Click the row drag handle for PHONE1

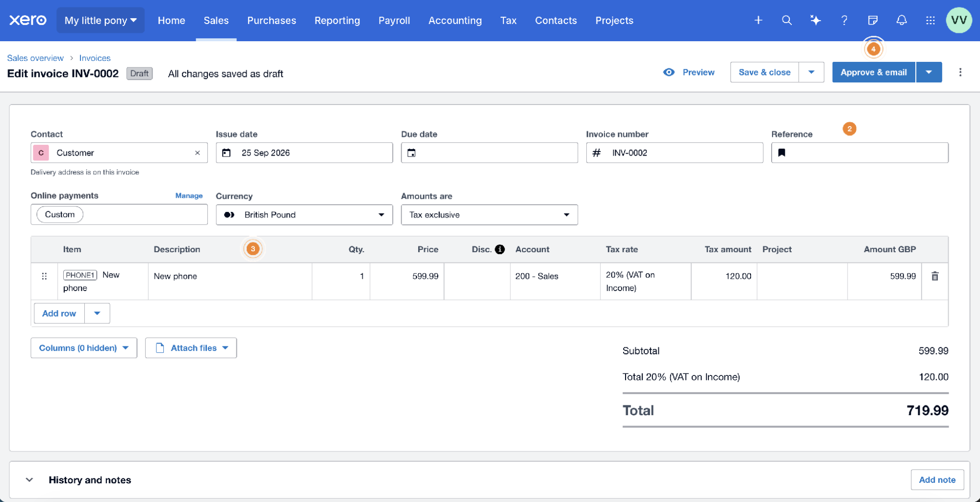[x=44, y=276]
